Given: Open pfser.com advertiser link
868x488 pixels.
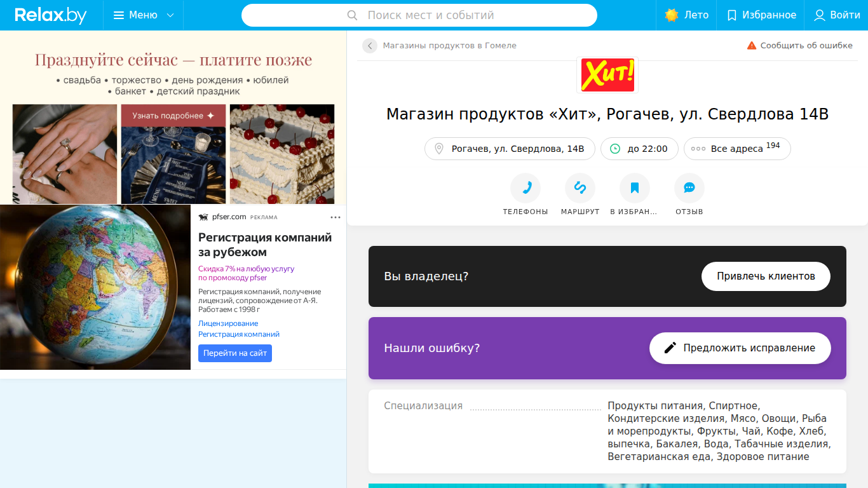Looking at the screenshot, I should [229, 217].
